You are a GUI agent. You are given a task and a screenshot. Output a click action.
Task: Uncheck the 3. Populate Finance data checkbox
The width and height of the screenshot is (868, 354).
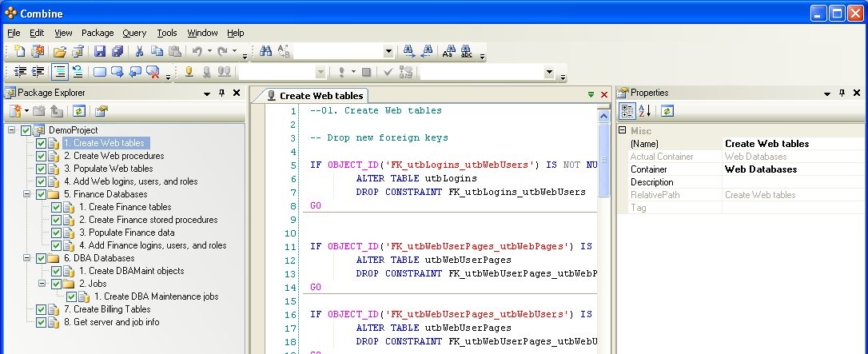tap(56, 233)
